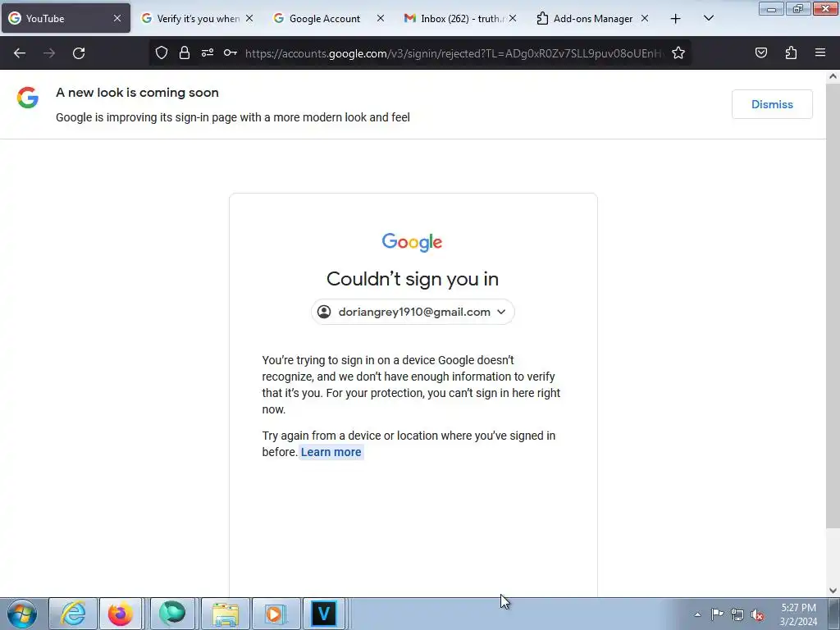Image resolution: width=840 pixels, height=630 pixels.
Task: Open site permissions icon in address bar
Action: [x=208, y=52]
